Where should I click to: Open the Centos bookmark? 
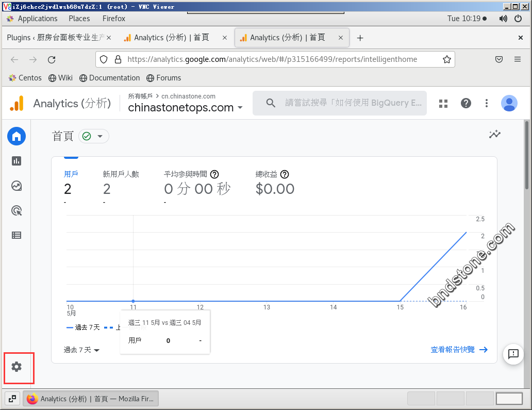(25, 78)
